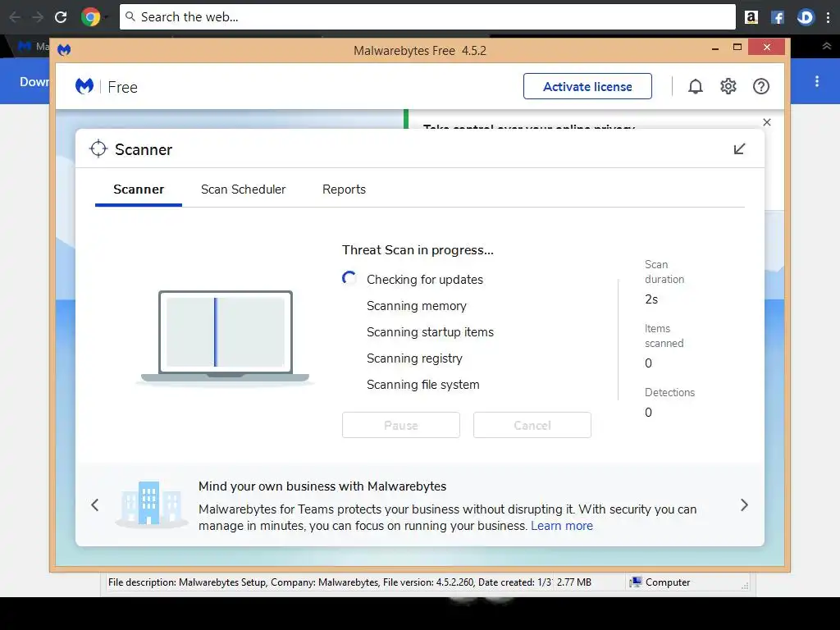This screenshot has width=840, height=630.
Task: Click the Amazon shortcut icon
Action: [x=751, y=17]
